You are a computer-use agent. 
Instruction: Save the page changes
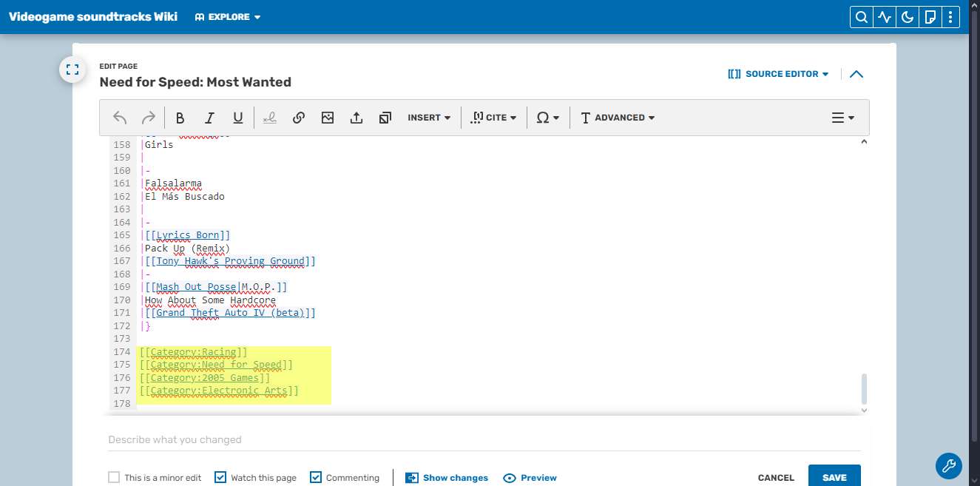coord(834,476)
